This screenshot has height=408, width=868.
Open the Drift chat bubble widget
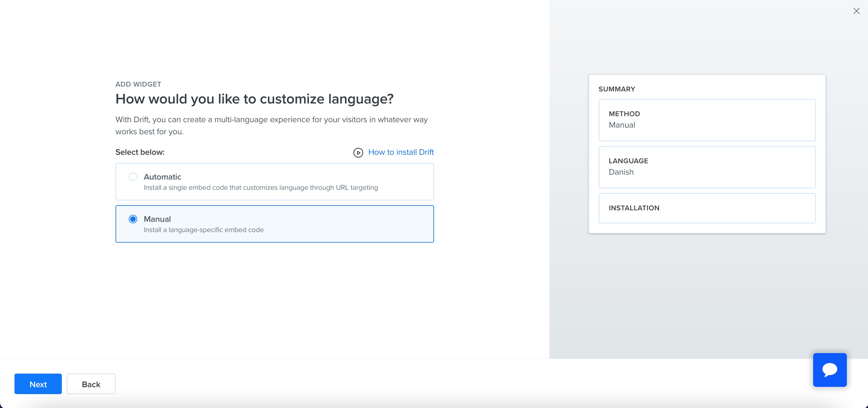(830, 370)
